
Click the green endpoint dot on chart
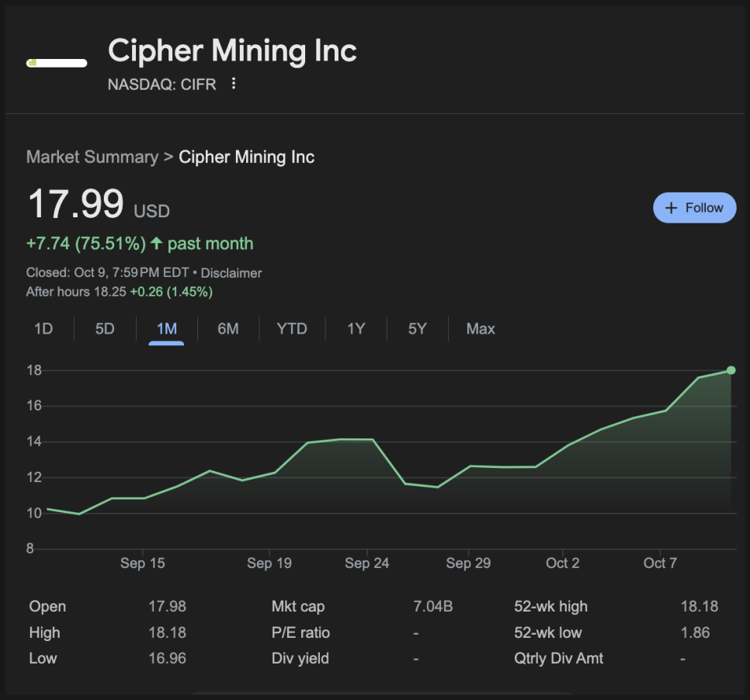pos(731,370)
